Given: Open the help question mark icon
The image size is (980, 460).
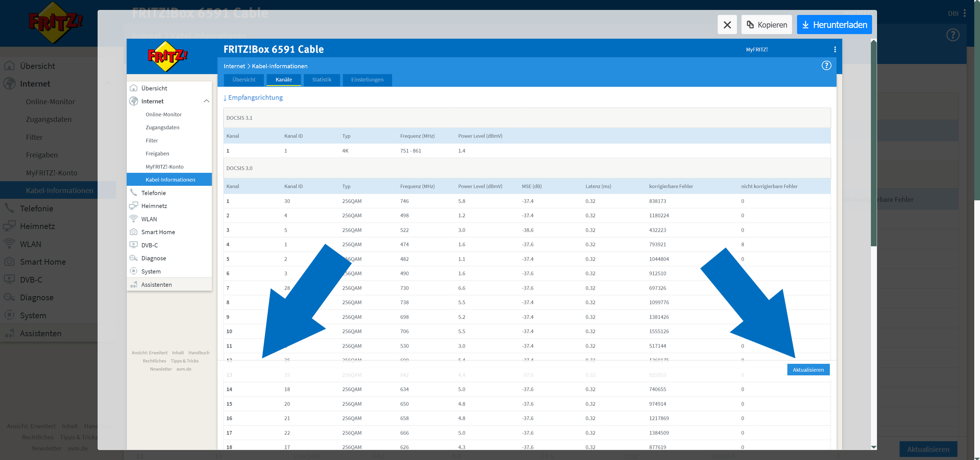Looking at the screenshot, I should coord(826,65).
